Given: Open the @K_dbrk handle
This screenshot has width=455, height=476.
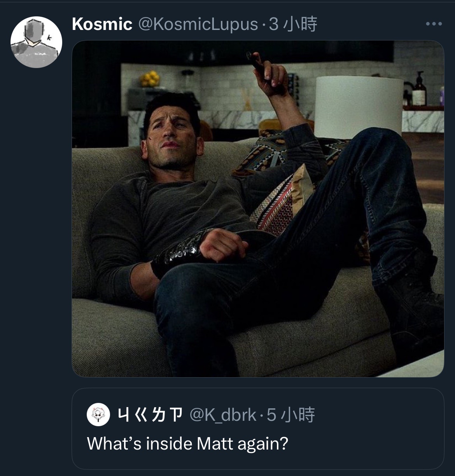Looking at the screenshot, I should pos(223,415).
